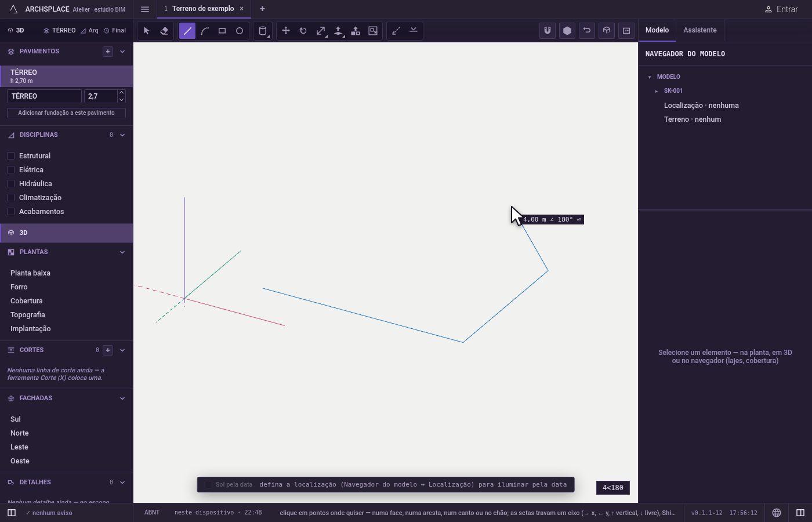The width and height of the screenshot is (812, 522).
Task: Switch to the Arq view mode
Action: (x=89, y=31)
